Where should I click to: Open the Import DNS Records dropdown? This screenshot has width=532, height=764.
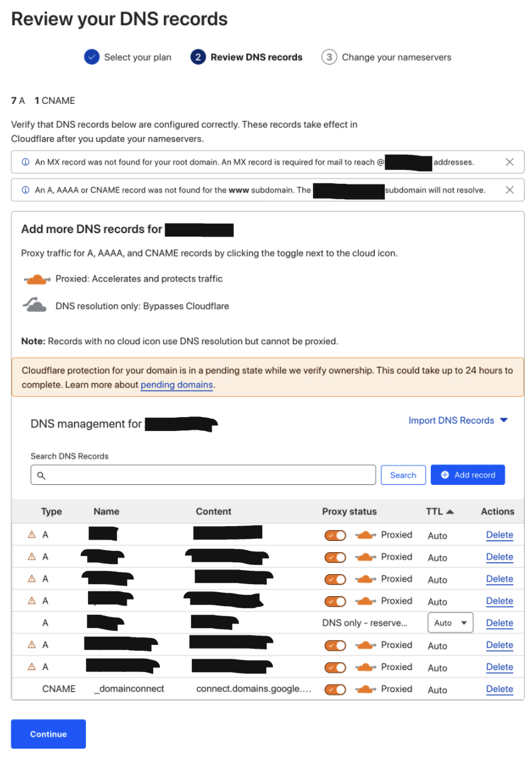pos(458,420)
